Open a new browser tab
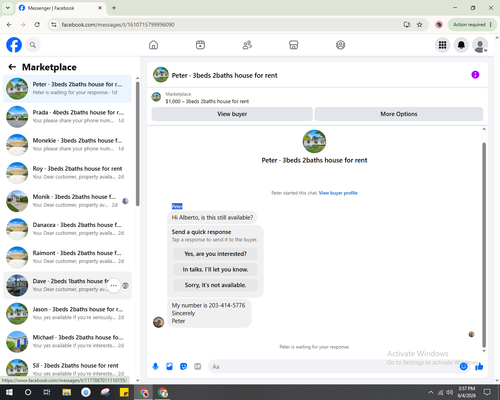Screen dimensions: 500x400 click(114, 8)
